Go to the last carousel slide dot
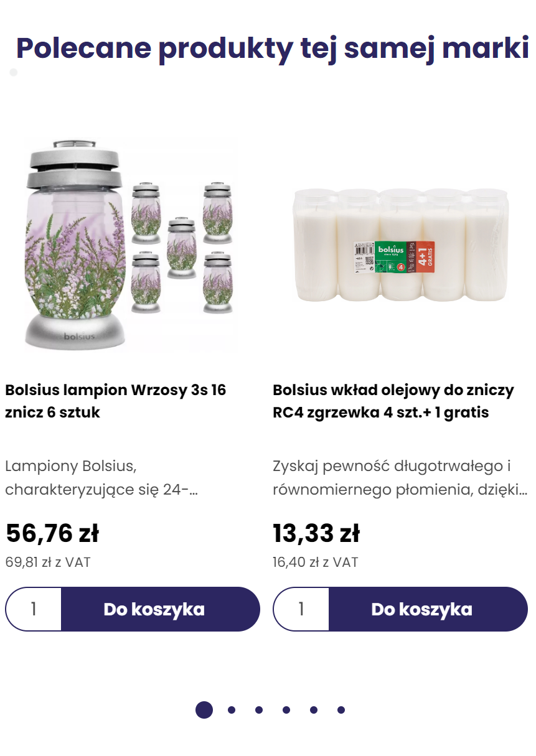 [x=341, y=710]
